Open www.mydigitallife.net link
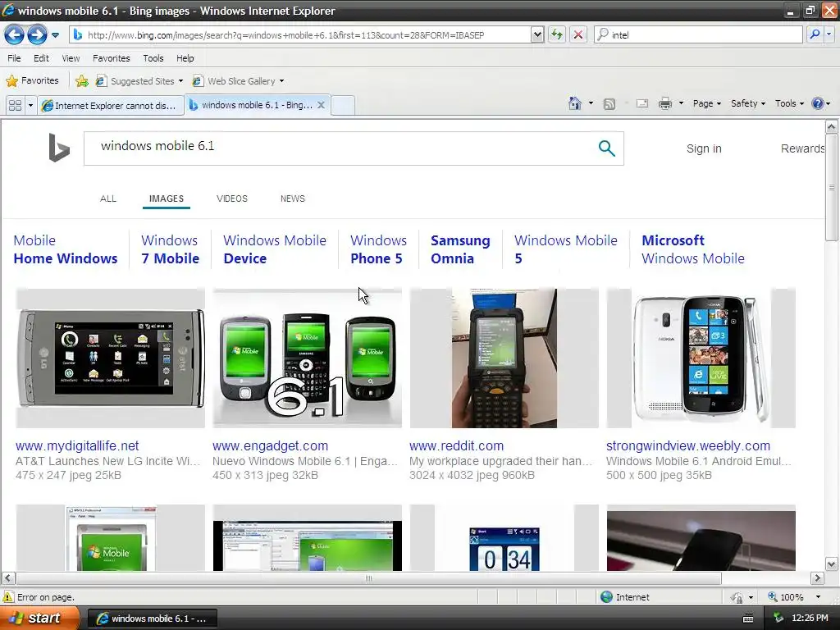 77,445
